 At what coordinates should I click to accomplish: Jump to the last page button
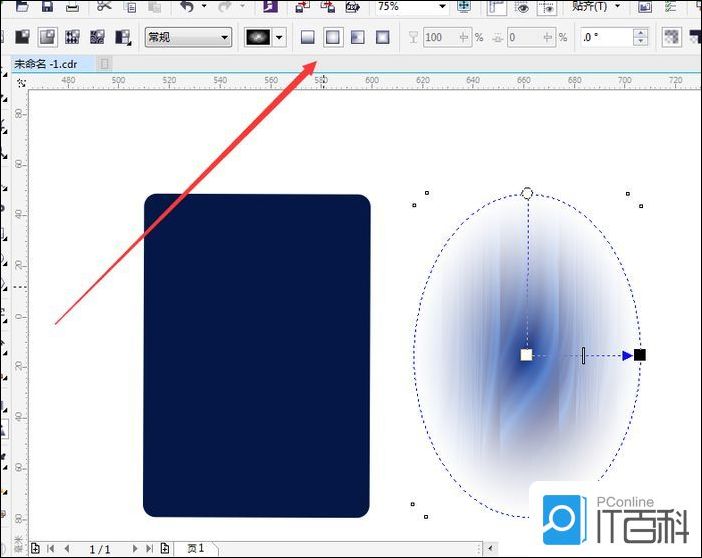tap(149, 549)
